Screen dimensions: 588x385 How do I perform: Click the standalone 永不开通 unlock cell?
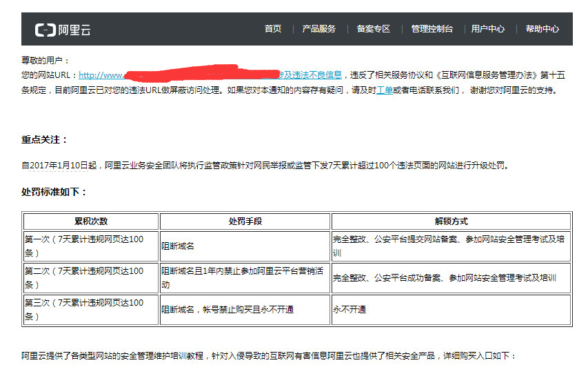pos(451,310)
